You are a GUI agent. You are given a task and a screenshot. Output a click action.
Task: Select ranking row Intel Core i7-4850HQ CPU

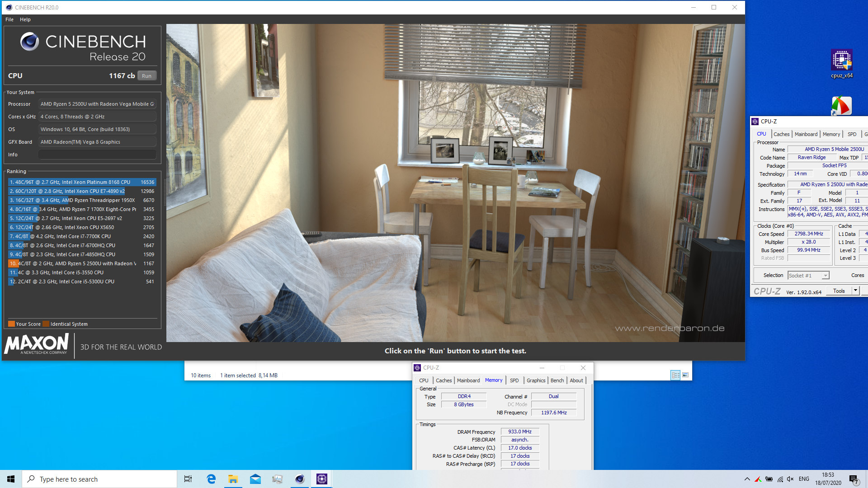[82, 254]
